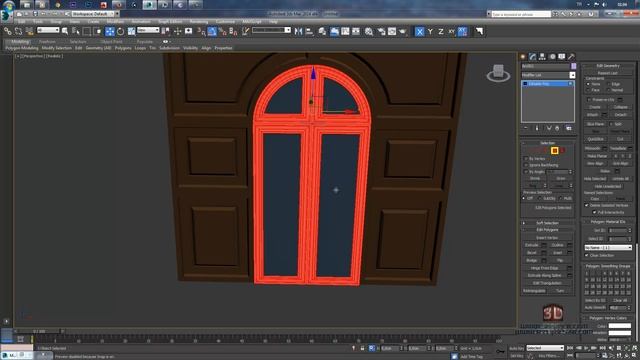Toggle the Preserve UVs checkbox
This screenshot has width=640, height=360.
pos(589,100)
